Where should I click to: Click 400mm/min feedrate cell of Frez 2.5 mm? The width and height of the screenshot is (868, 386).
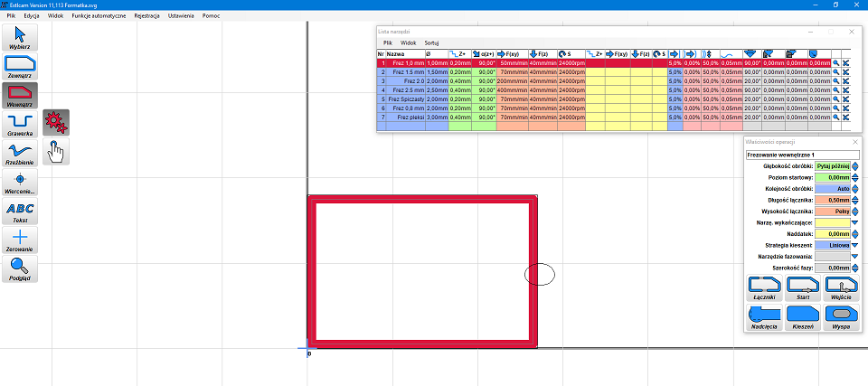[513, 89]
